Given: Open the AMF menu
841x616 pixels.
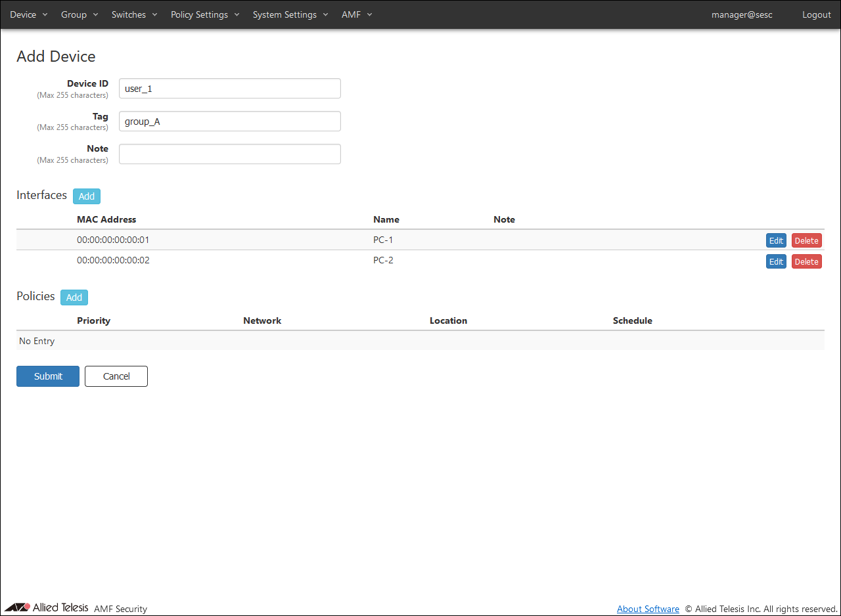Looking at the screenshot, I should click(x=356, y=14).
